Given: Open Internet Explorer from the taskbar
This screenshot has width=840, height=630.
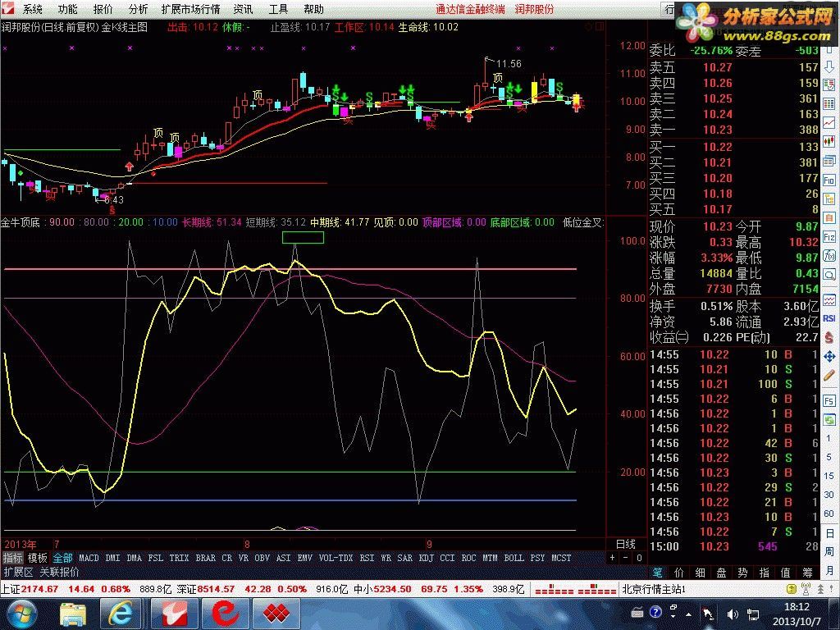Looking at the screenshot, I should (121, 614).
